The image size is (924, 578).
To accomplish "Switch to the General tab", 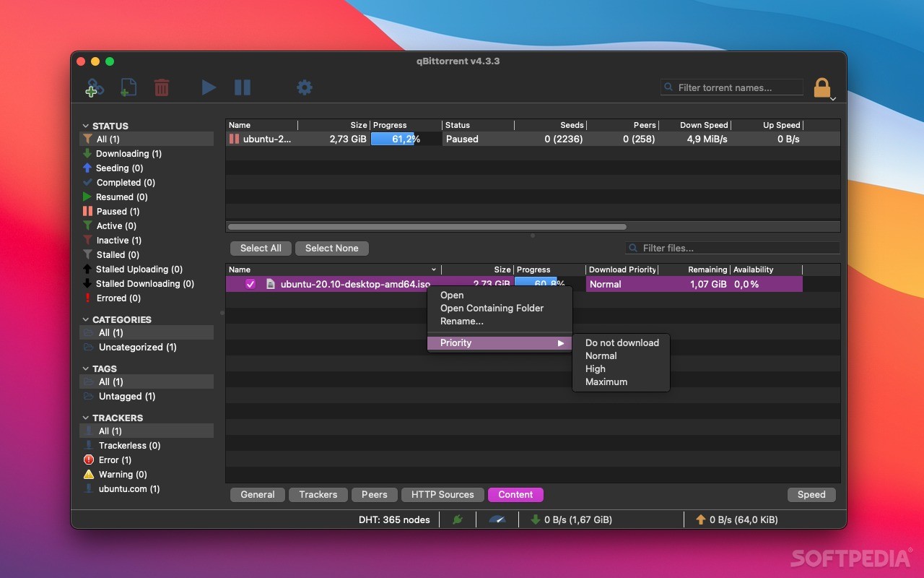I will 258,495.
